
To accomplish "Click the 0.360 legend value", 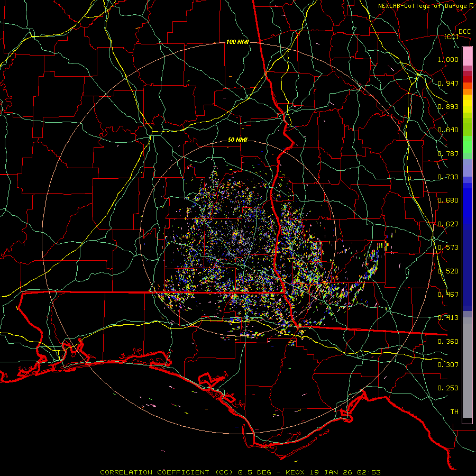I will [448, 342].
